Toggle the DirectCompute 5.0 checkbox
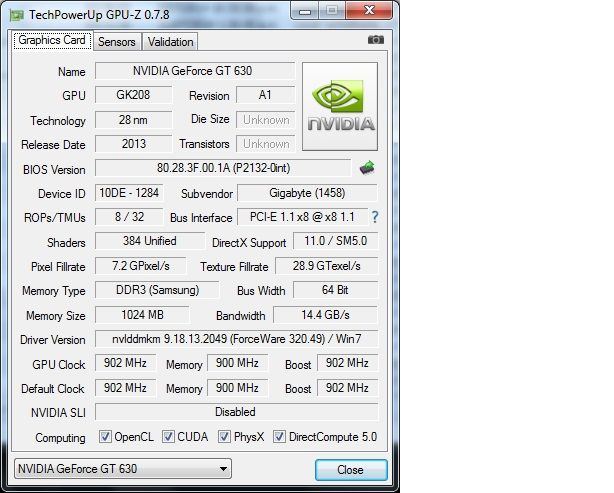This screenshot has width=614, height=493. click(279, 436)
